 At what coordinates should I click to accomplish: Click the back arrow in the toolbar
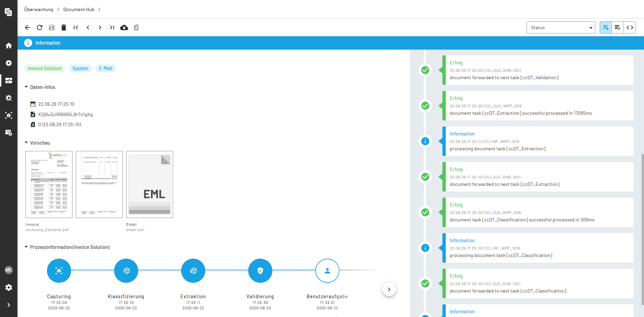[28, 28]
